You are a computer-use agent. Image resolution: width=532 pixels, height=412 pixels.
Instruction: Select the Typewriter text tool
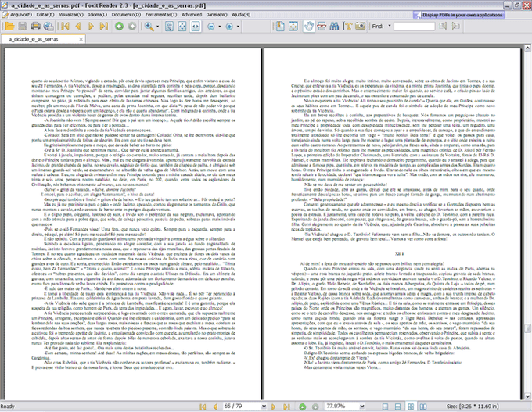pyautogui.click(x=348, y=27)
